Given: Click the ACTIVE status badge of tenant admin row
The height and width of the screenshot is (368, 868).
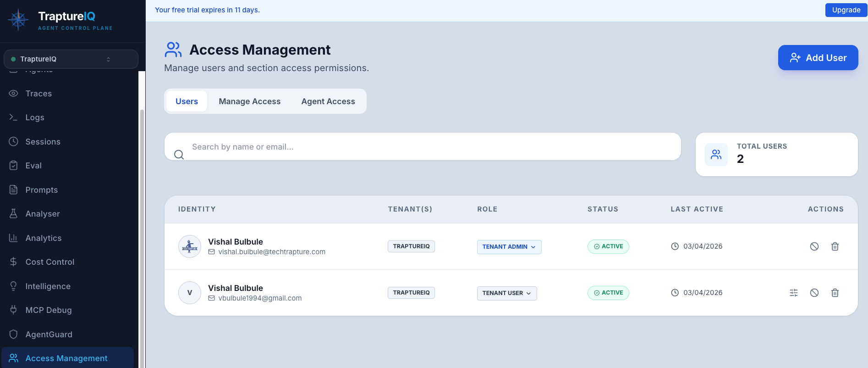Looking at the screenshot, I should pos(608,246).
